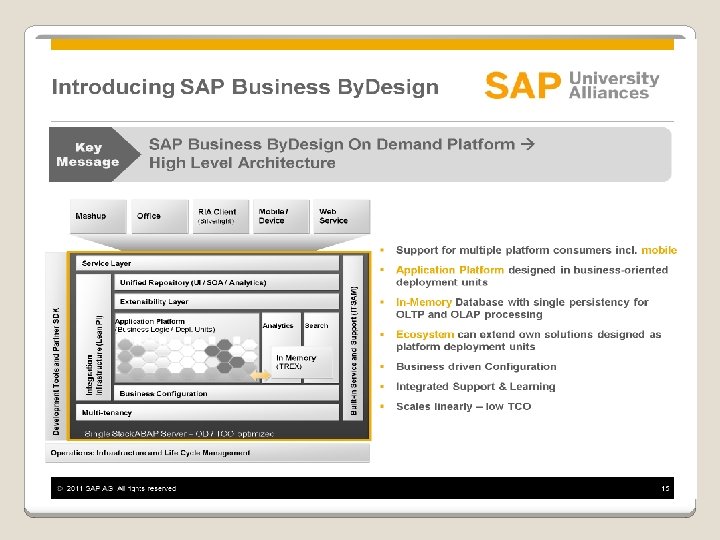
Task: Click the hexagon deployment units graphic
Action: [x=186, y=356]
